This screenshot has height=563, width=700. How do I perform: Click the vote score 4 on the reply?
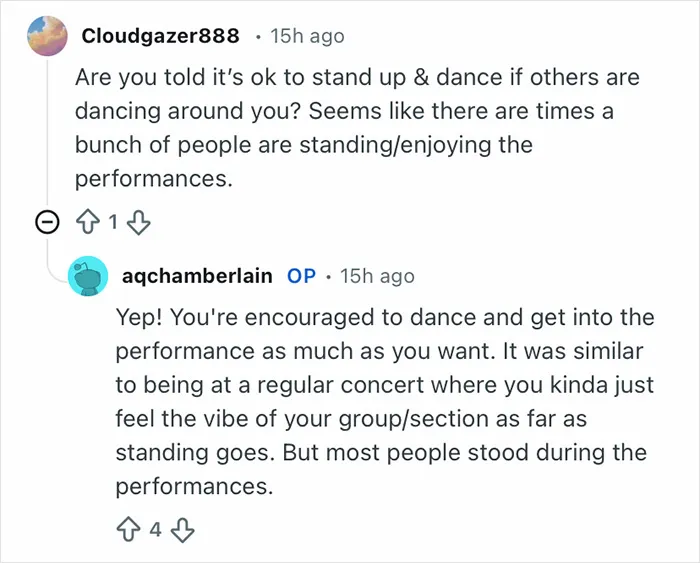tap(155, 530)
